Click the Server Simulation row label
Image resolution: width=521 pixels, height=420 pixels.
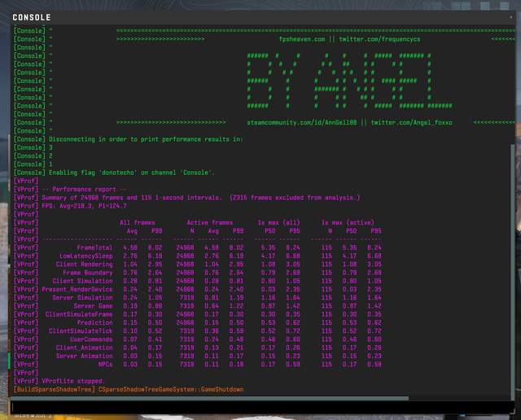tap(82, 297)
